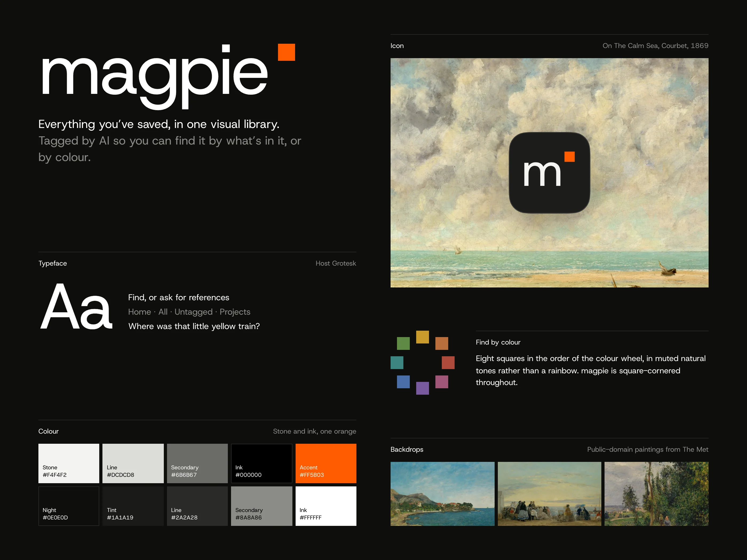Open the beach crowd backdrop painting
Viewport: 747px width, 560px height.
pyautogui.click(x=549, y=494)
